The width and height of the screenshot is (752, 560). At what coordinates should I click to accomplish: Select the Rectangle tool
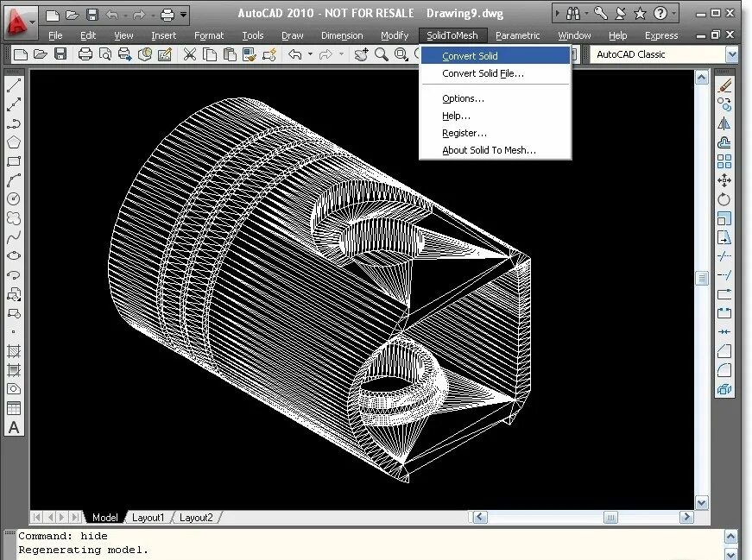coord(14,161)
